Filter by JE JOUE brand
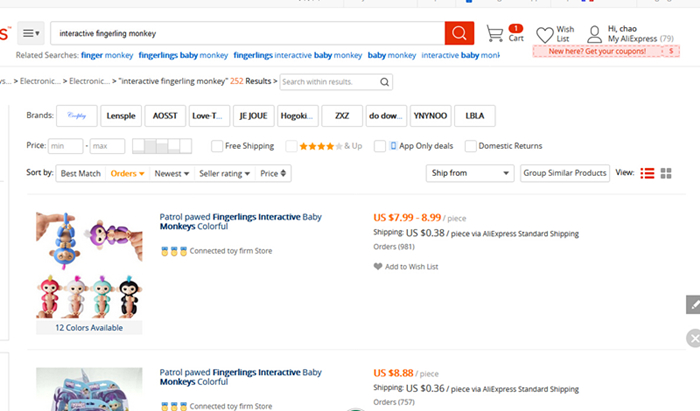 254,116
